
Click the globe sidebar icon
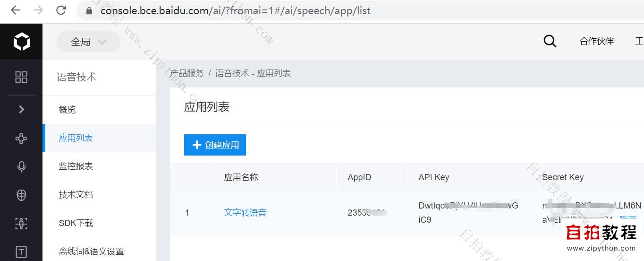(x=21, y=195)
